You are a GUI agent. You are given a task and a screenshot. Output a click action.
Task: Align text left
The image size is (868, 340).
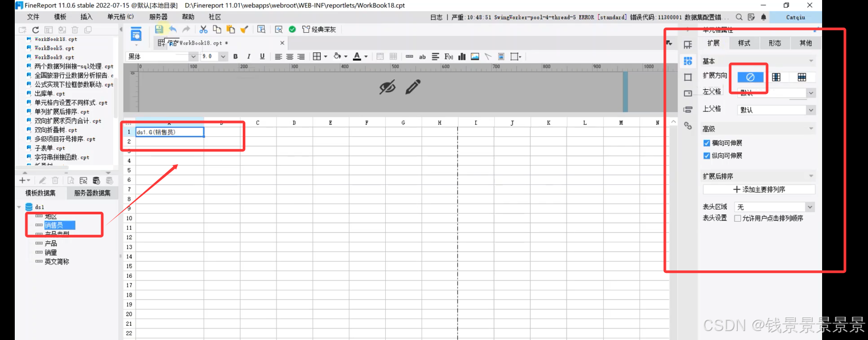[278, 56]
